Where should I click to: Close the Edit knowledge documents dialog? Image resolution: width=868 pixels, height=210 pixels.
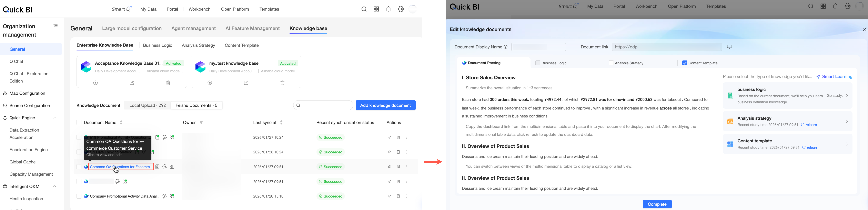[x=864, y=30]
